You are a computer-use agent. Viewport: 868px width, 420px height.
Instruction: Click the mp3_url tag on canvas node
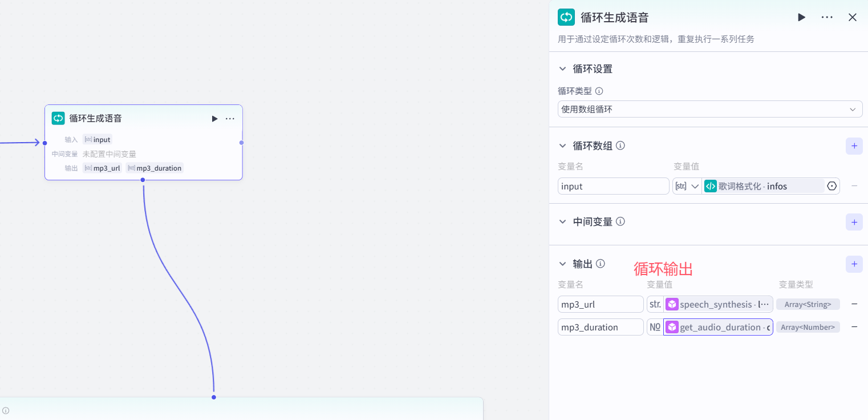(103, 168)
